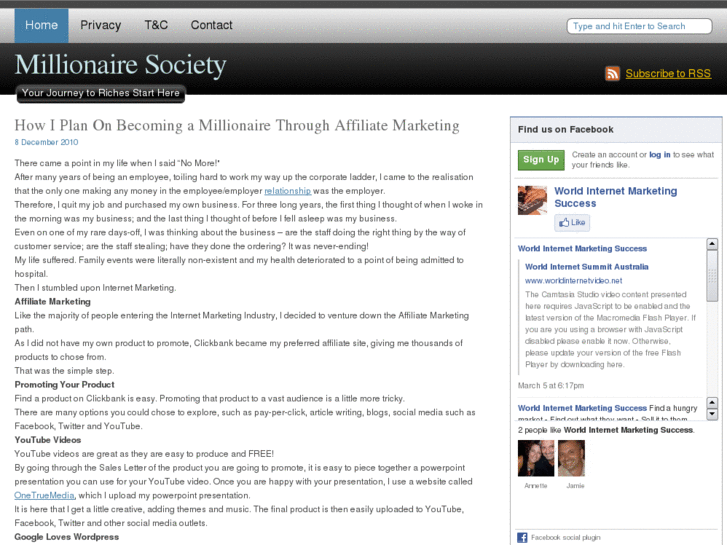This screenshot has width=727, height=545.
Task: Click World Internet Marketing Success feed post author
Action: 582,249
